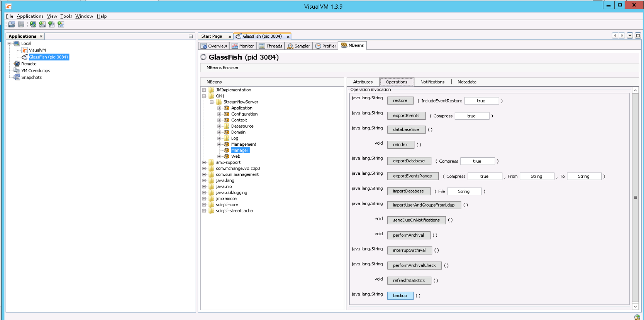Expand the Management node
The height and width of the screenshot is (320, 644).
[219, 144]
